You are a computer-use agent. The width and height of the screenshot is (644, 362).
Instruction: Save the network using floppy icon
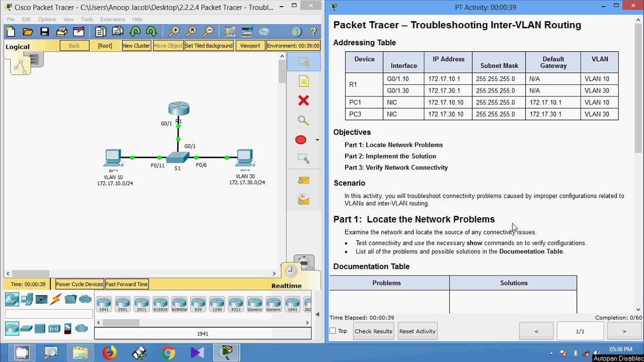click(45, 32)
